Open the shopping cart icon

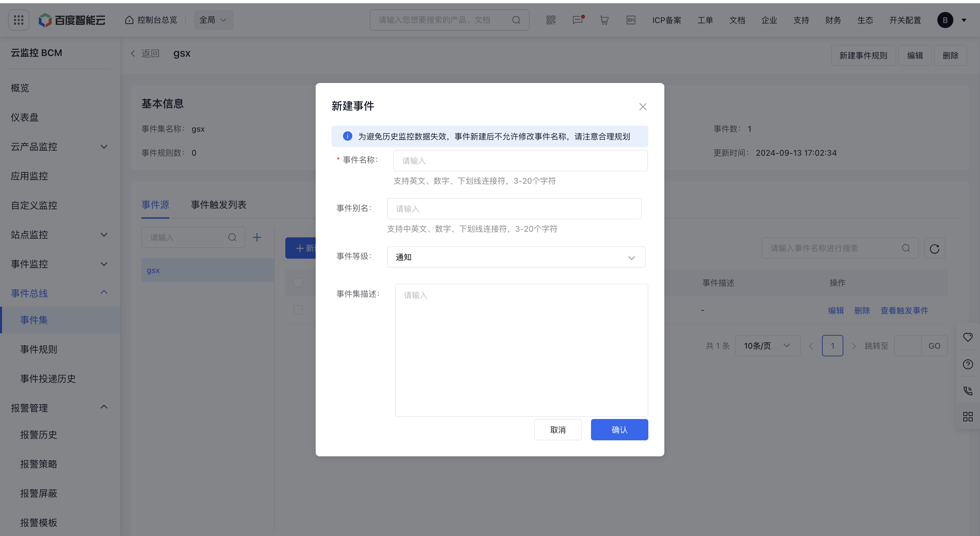[604, 20]
